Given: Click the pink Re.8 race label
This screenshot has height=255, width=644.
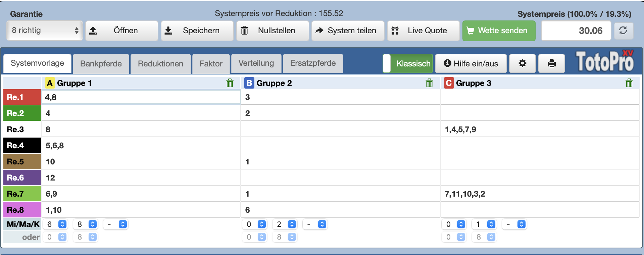Looking at the screenshot, I should [x=22, y=210].
